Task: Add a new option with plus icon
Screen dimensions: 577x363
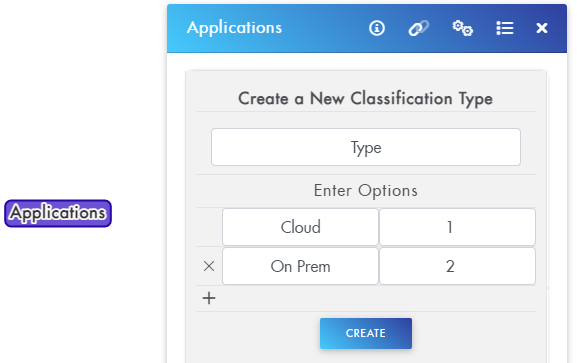Action: point(209,298)
